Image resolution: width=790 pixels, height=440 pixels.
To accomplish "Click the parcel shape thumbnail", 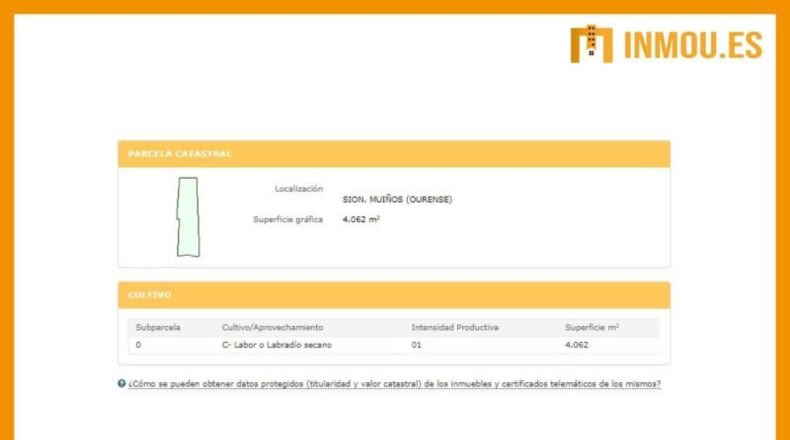I will pos(188,217).
